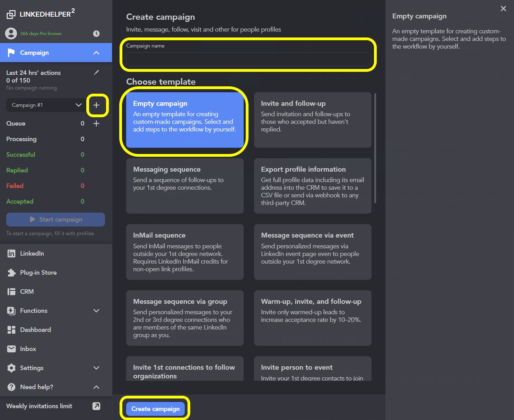
Task: Open the user profile avatar
Action: click(x=11, y=34)
